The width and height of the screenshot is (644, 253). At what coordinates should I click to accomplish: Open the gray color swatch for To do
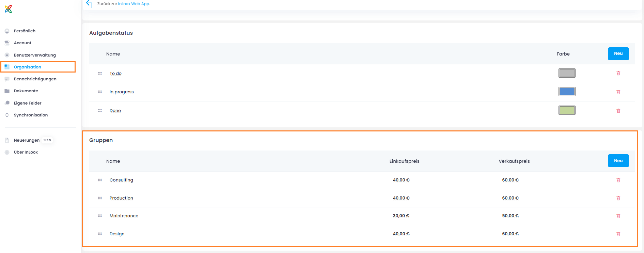tap(567, 73)
